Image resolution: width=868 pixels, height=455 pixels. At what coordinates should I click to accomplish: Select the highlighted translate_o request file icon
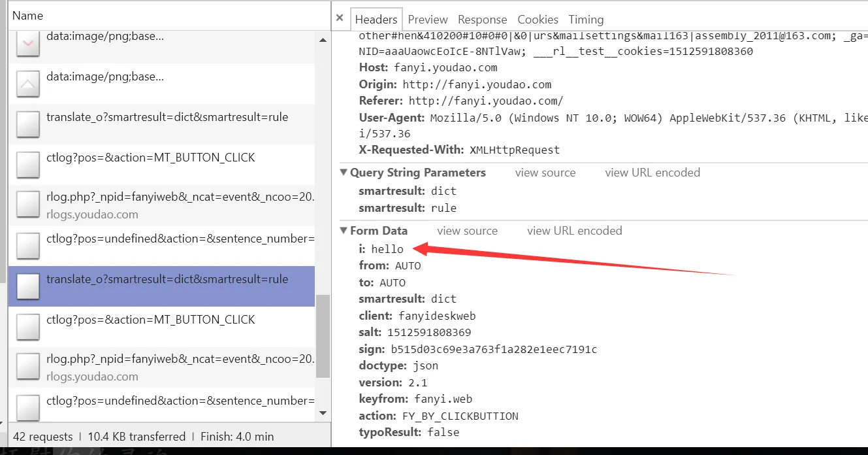point(28,286)
